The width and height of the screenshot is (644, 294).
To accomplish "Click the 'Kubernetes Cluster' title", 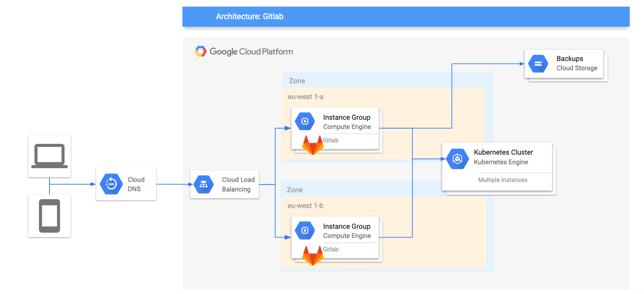I will 504,152.
